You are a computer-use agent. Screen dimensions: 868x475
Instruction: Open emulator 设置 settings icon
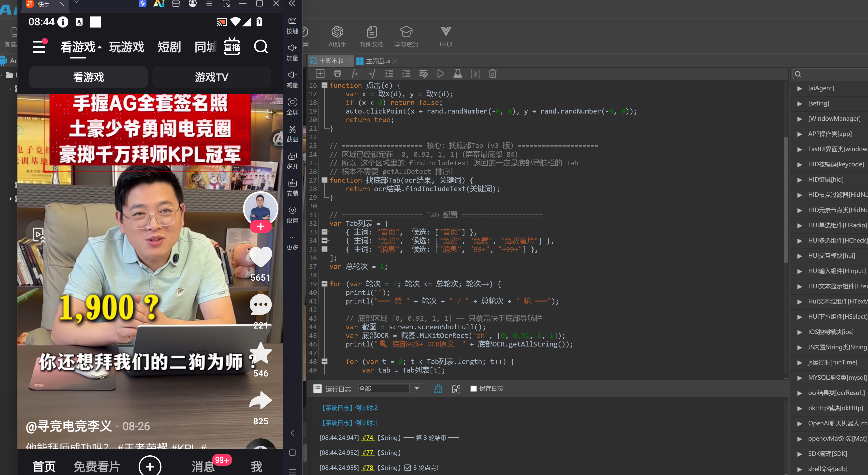[292, 210]
